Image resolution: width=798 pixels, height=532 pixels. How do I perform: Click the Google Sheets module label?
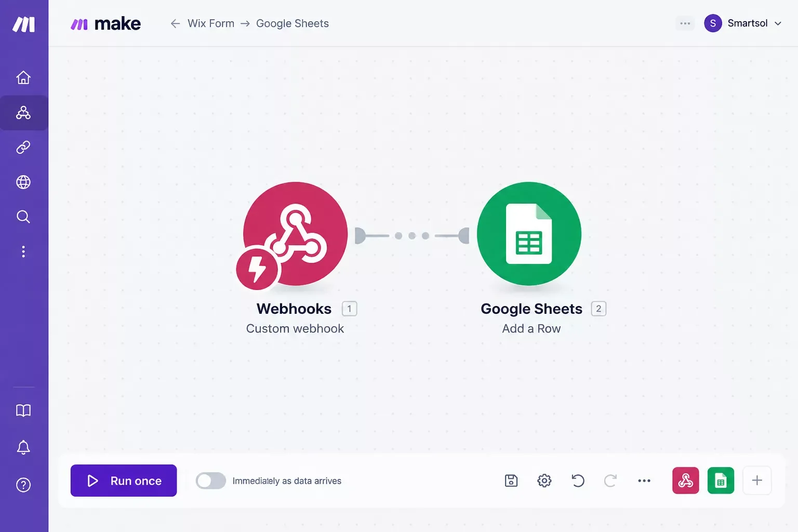[531, 309]
